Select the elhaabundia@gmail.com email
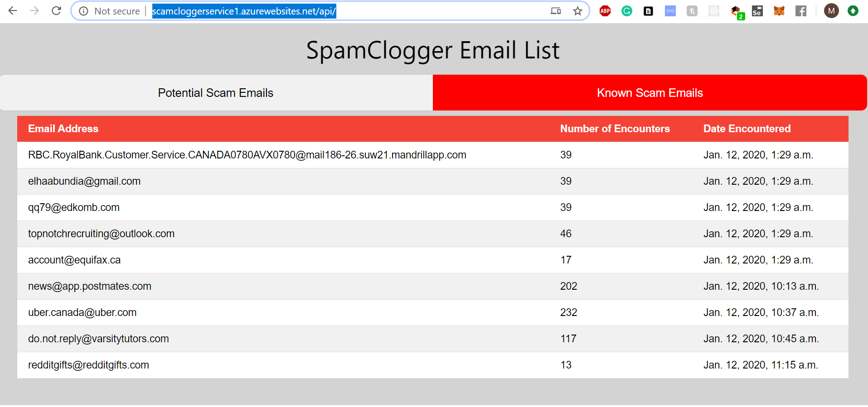 click(84, 181)
